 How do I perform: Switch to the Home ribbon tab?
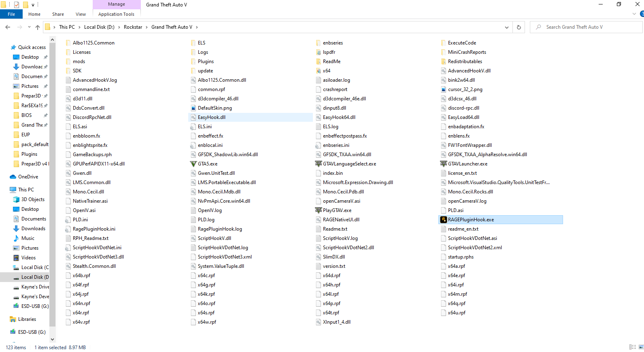click(34, 14)
